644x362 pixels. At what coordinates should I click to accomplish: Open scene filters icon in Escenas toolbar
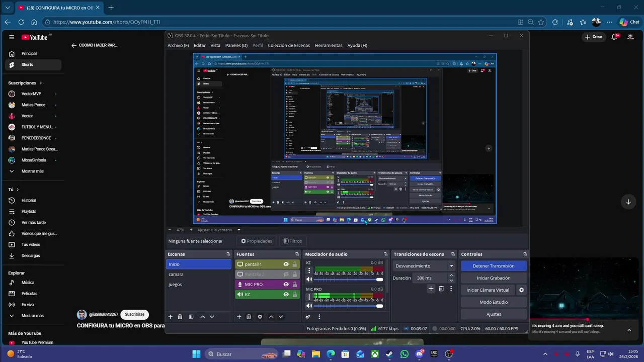pos(191,317)
